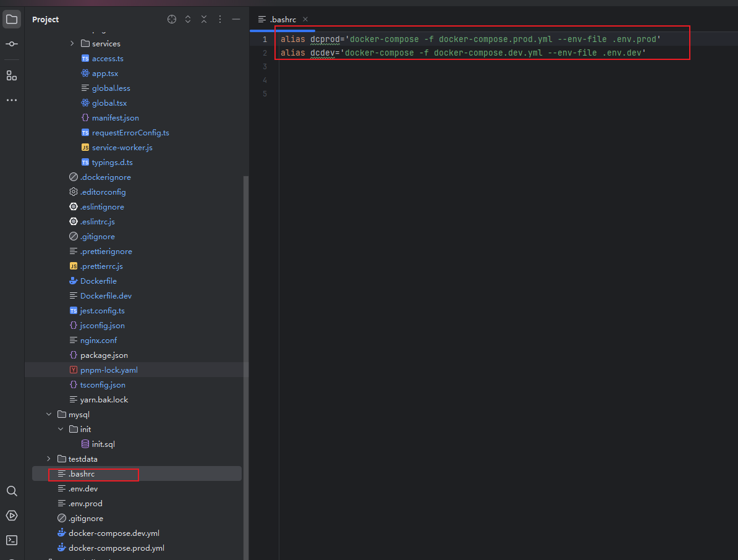738x560 pixels.
Task: Open the Project tool window folder icon
Action: (12, 19)
